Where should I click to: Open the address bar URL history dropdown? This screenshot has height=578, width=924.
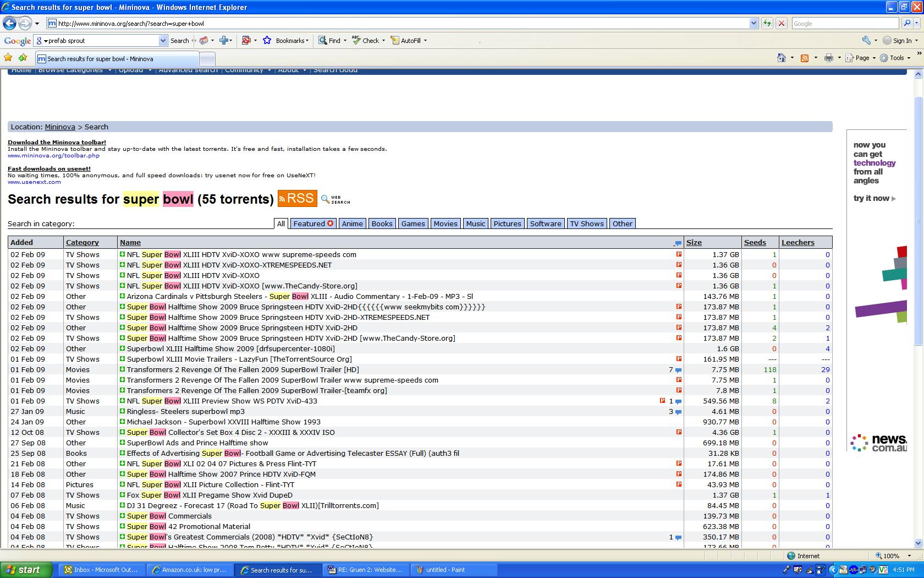tap(754, 23)
